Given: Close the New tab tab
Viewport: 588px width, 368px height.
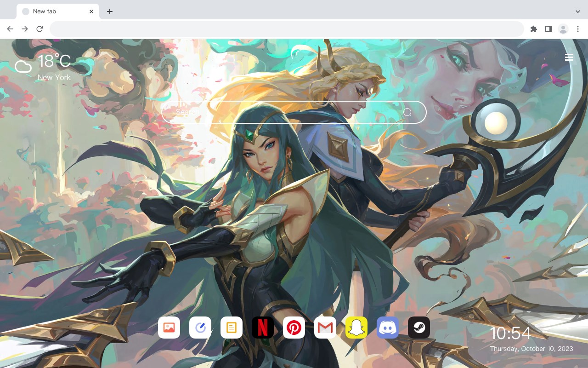Looking at the screenshot, I should point(92,11).
